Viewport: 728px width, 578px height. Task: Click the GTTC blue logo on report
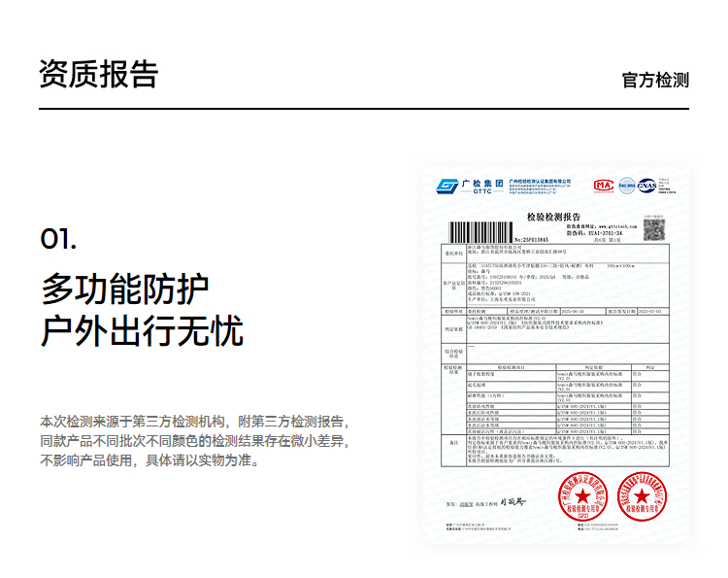tap(447, 186)
